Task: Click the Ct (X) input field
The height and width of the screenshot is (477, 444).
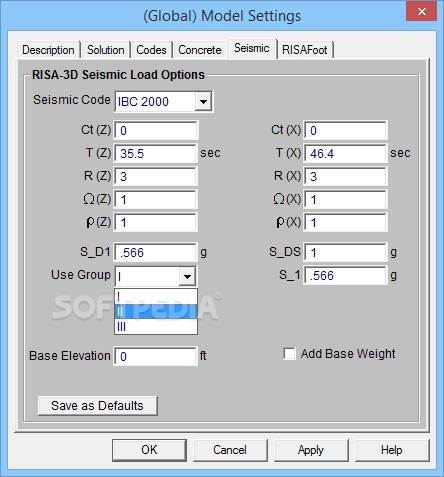Action: click(345, 130)
